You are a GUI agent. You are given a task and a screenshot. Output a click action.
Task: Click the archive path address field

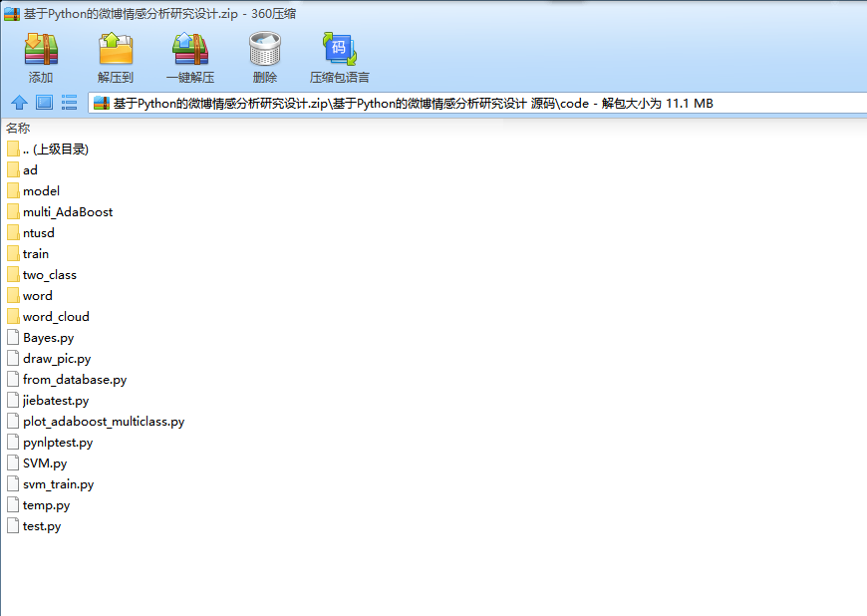coord(477,103)
